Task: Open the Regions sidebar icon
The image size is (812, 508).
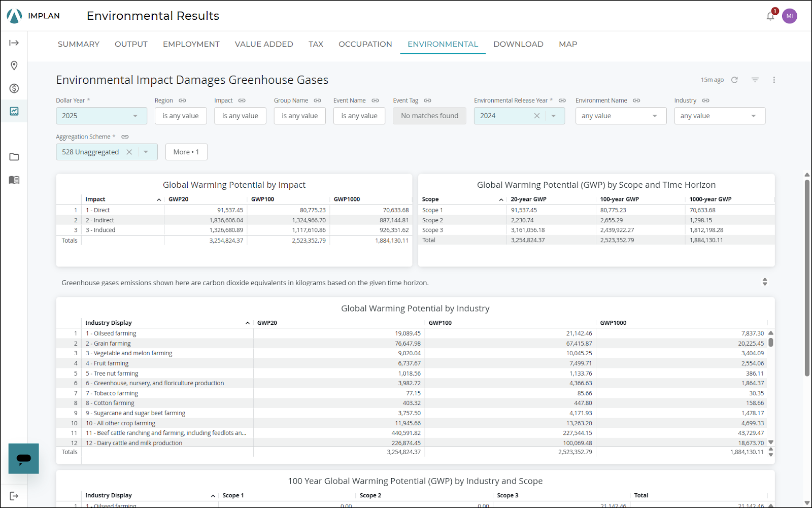Action: (x=14, y=65)
